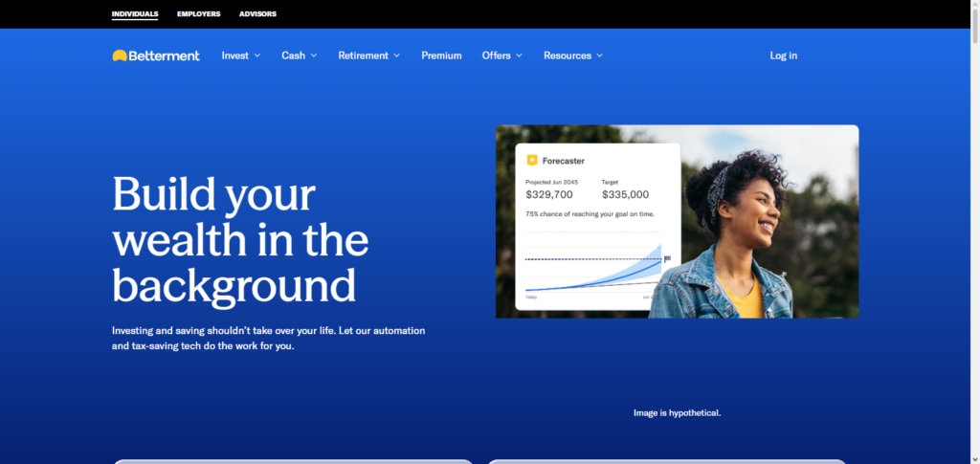
Task: Click the 'Investing and saving shouldn't take over' paragraph
Action: [x=269, y=338]
